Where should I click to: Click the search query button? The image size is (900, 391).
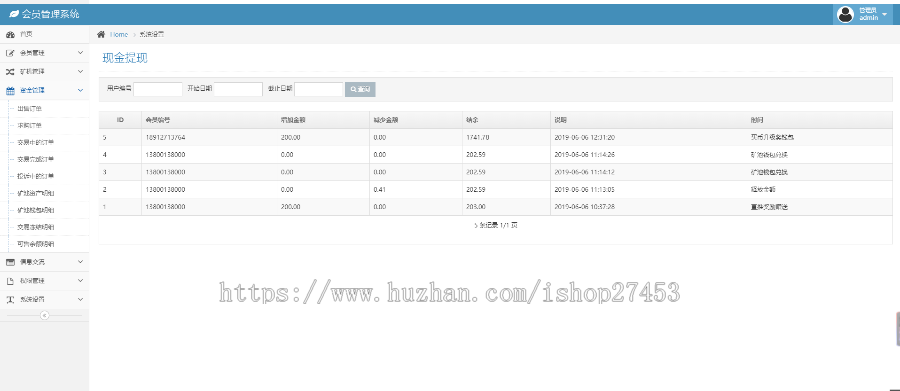coord(360,89)
